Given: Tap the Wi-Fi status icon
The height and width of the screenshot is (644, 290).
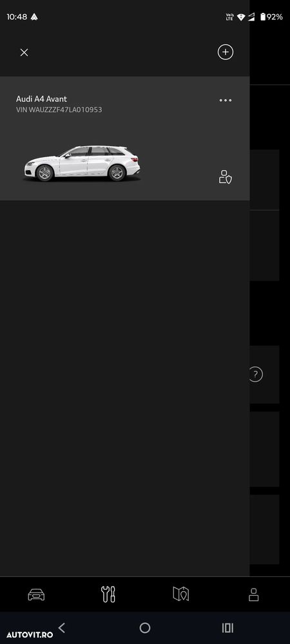Looking at the screenshot, I should point(241,17).
